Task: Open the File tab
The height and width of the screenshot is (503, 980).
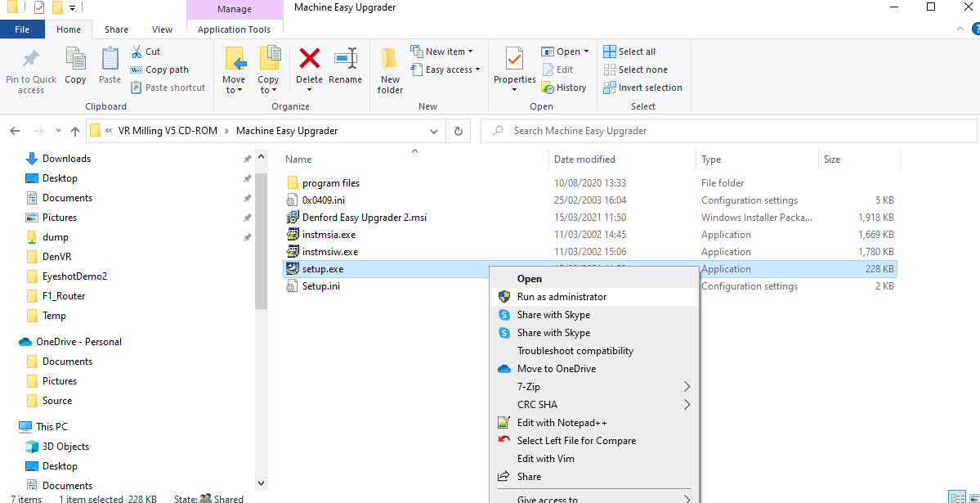Action: point(22,29)
